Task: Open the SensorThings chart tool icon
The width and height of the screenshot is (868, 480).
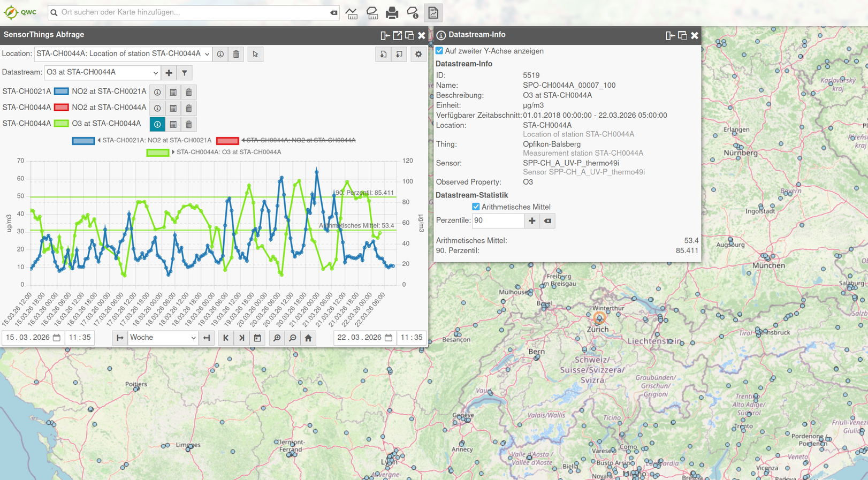Action: point(433,13)
